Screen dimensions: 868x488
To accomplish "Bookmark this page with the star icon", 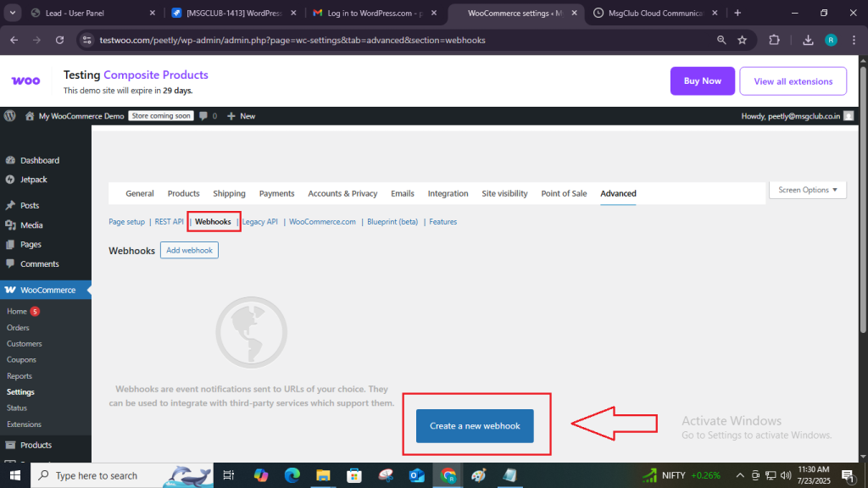I will 743,40.
